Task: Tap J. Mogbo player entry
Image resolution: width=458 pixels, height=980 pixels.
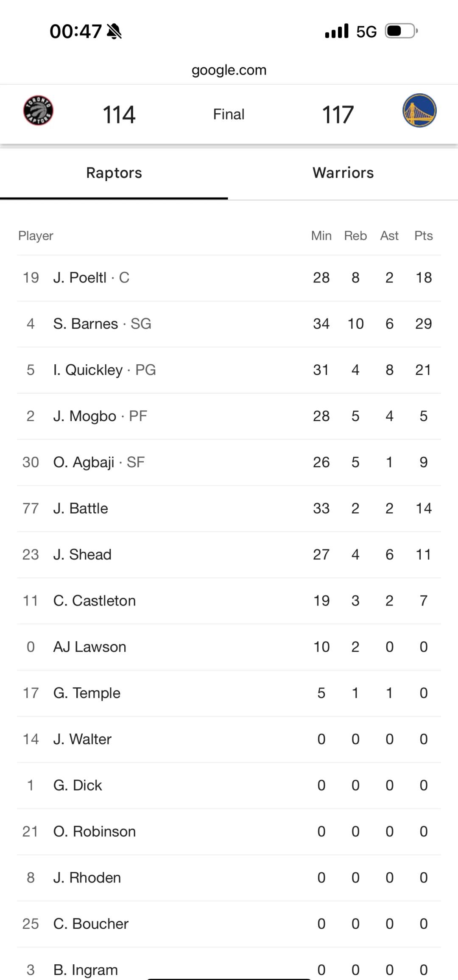Action: point(229,416)
